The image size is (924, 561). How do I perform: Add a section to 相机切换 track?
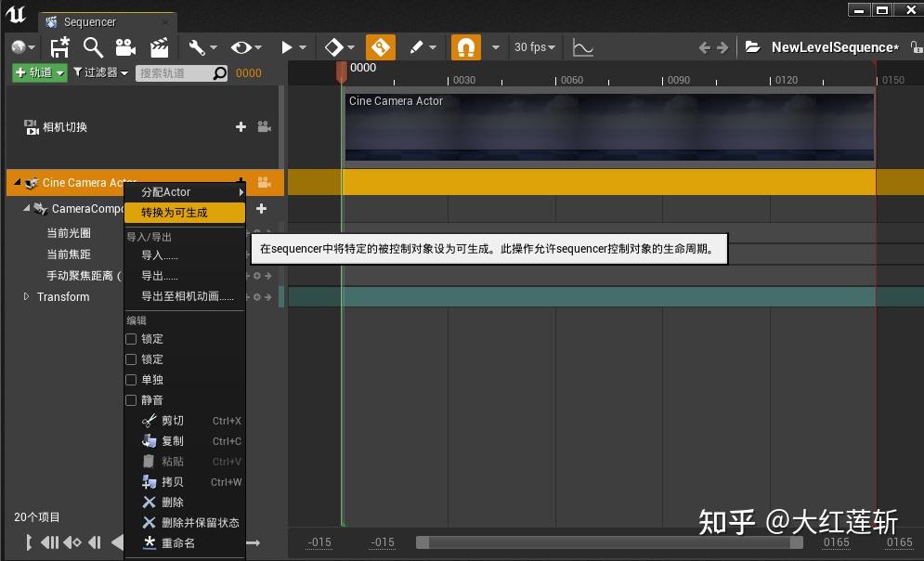click(240, 127)
